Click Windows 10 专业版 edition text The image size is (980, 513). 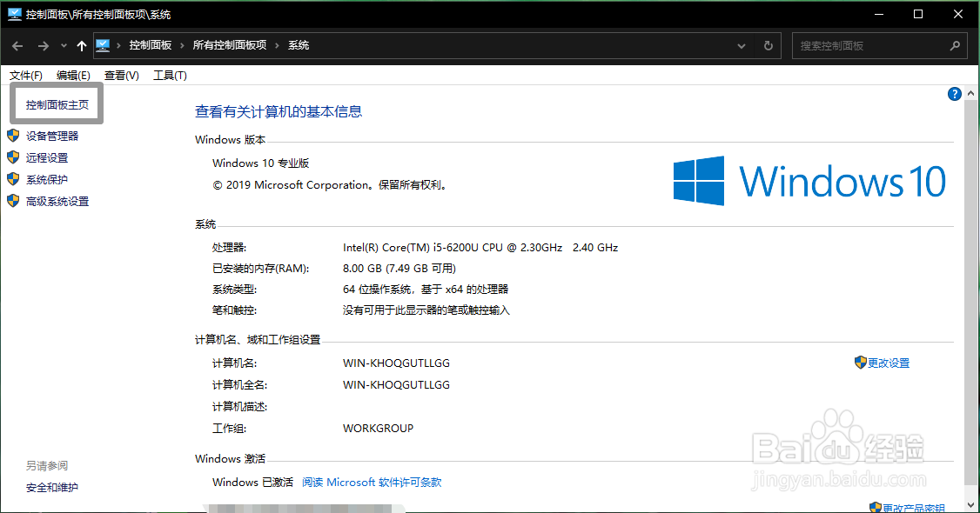click(x=260, y=163)
